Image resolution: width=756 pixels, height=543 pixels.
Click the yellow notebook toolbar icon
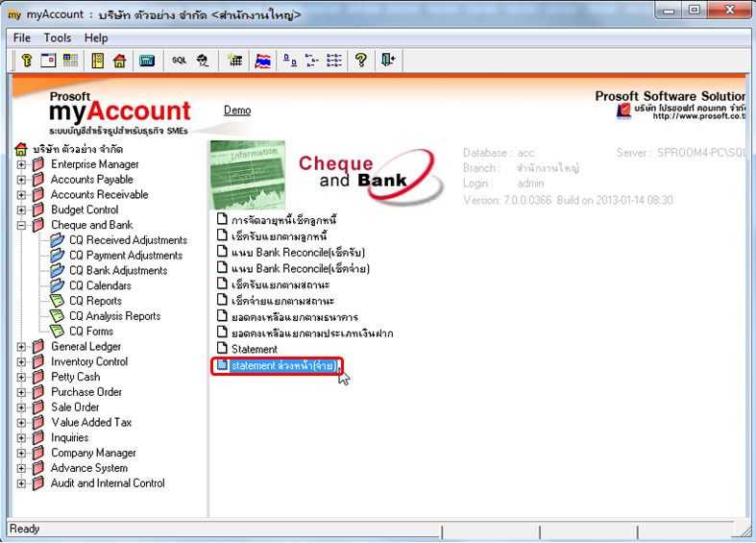[x=98, y=61]
